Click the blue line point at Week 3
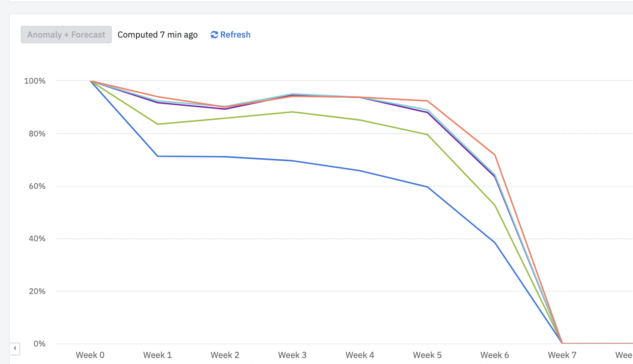Image resolution: width=633 pixels, height=364 pixels. tap(292, 161)
